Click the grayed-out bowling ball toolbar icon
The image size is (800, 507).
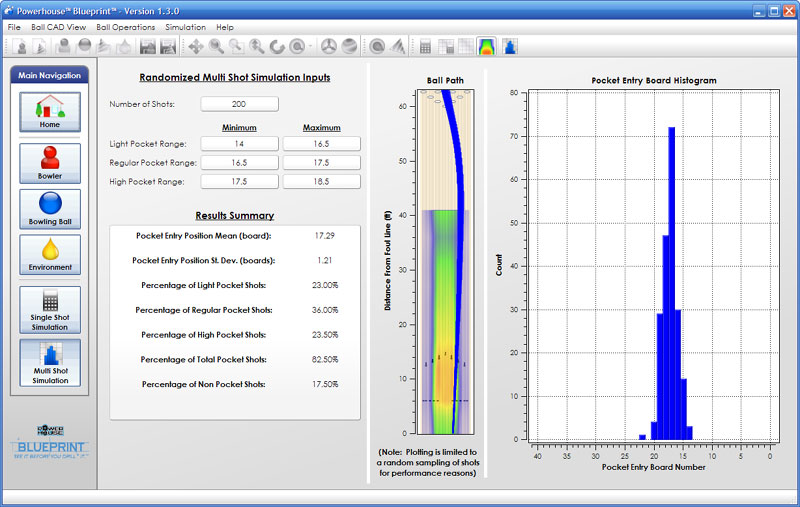pyautogui.click(x=84, y=47)
